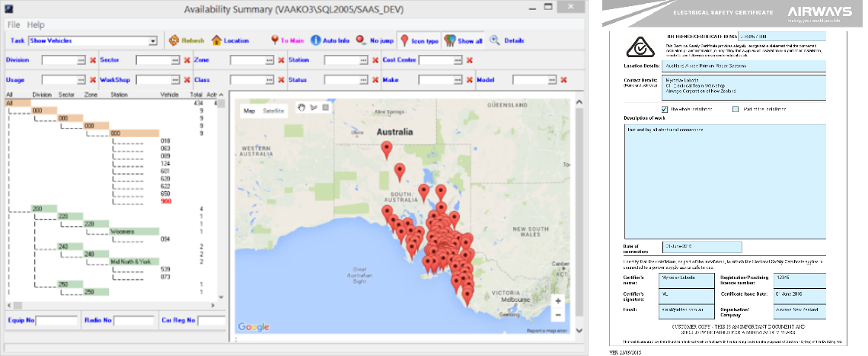Click the tree list's horizontal scrollbar
868x356 pixels.
(110, 306)
